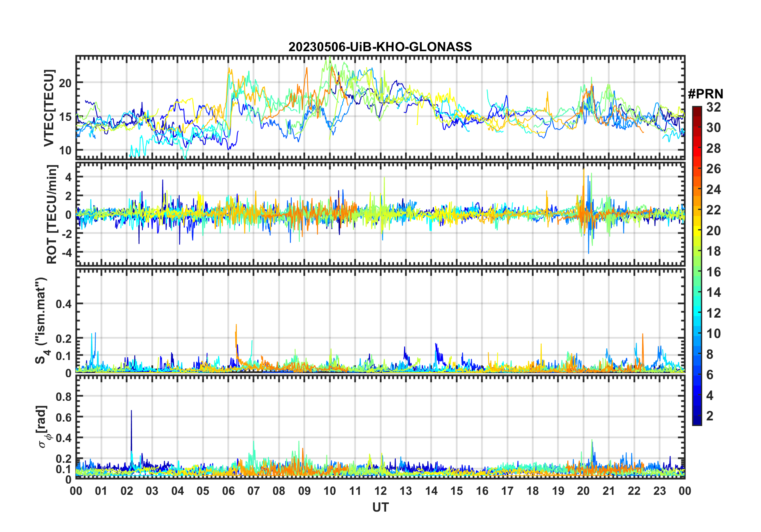Viewport: 761px width, 532px height.
Task: Click the VTEC axis tick value 15
Action: [65, 117]
